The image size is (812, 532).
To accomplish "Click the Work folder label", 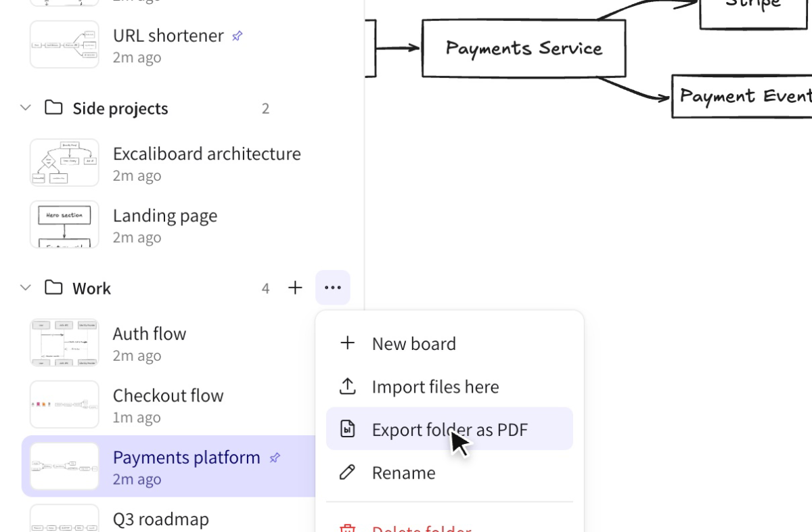I will 91,288.
